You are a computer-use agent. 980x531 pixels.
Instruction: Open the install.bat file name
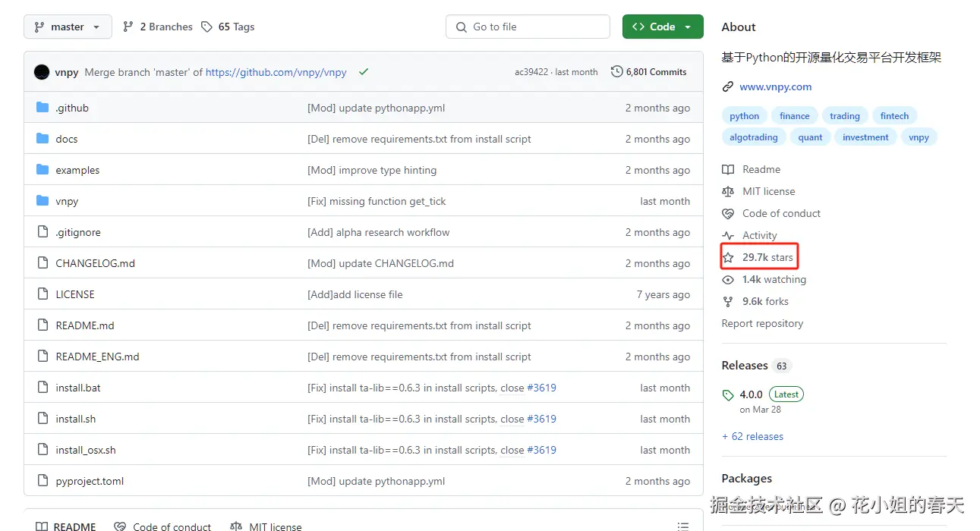tap(78, 388)
